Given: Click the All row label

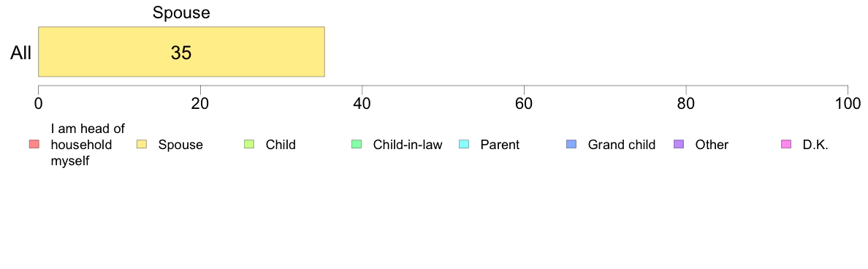Looking at the screenshot, I should pyautogui.click(x=21, y=53).
